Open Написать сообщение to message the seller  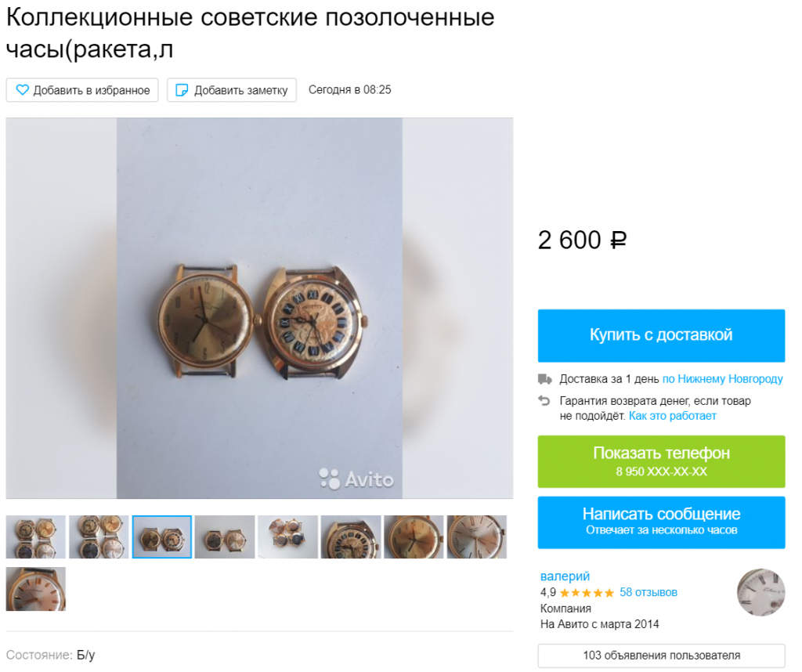tap(661, 522)
